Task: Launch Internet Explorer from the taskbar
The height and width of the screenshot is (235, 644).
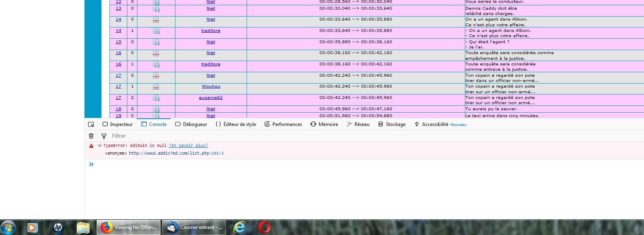Action: [239, 227]
